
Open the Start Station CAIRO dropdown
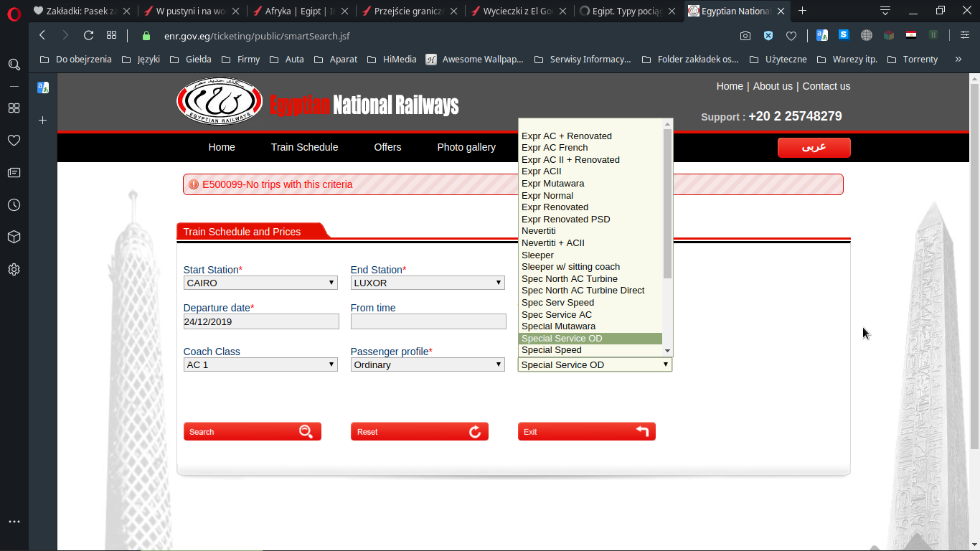(260, 283)
